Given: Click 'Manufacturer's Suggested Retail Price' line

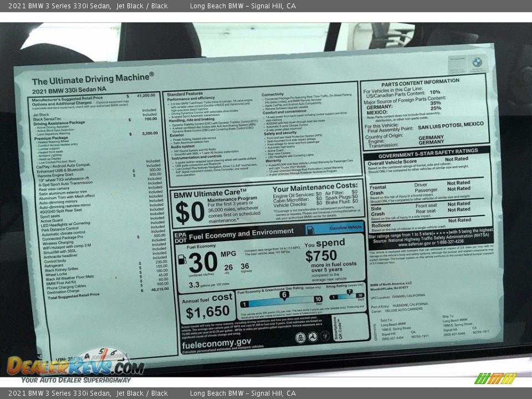Looking at the screenshot, I should (x=67, y=99).
